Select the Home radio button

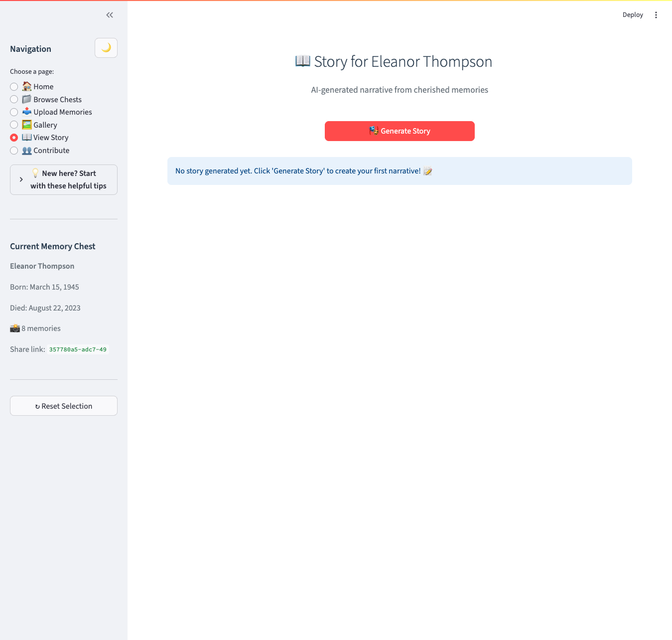point(14,87)
